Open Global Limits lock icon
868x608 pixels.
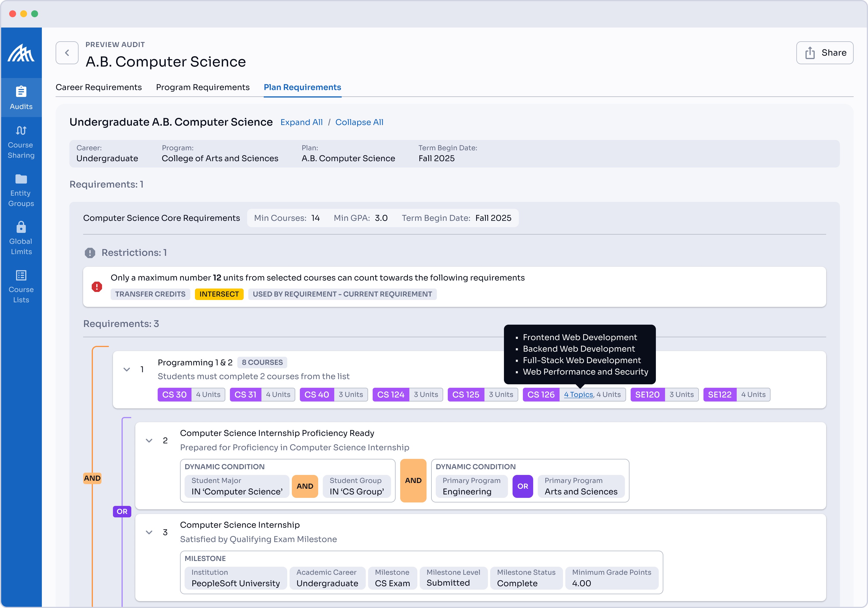[x=21, y=227]
